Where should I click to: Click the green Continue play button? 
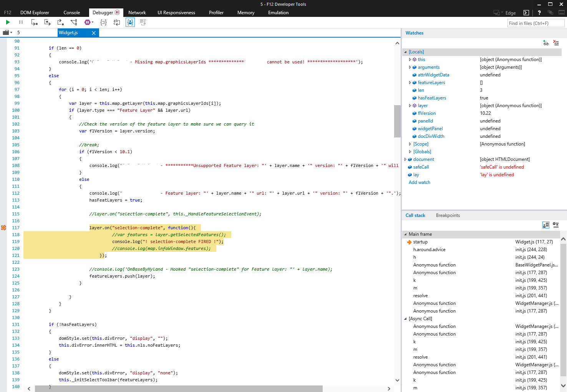coord(8,22)
